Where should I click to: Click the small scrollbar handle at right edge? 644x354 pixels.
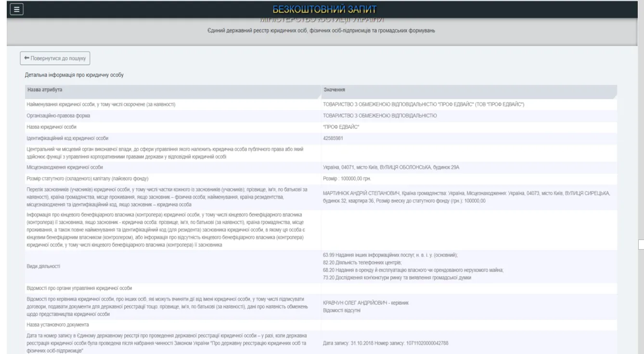(x=641, y=245)
